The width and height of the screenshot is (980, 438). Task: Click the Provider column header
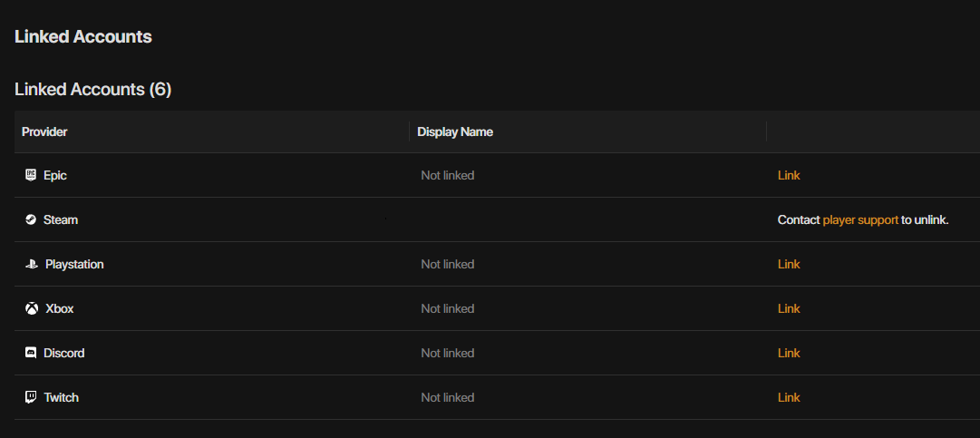pos(44,131)
